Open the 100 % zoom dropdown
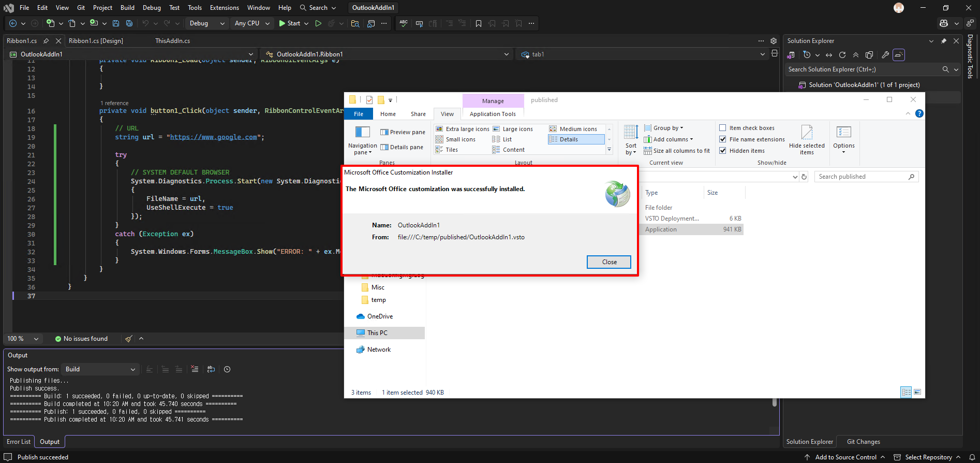The width and height of the screenshot is (980, 463). [x=23, y=339]
